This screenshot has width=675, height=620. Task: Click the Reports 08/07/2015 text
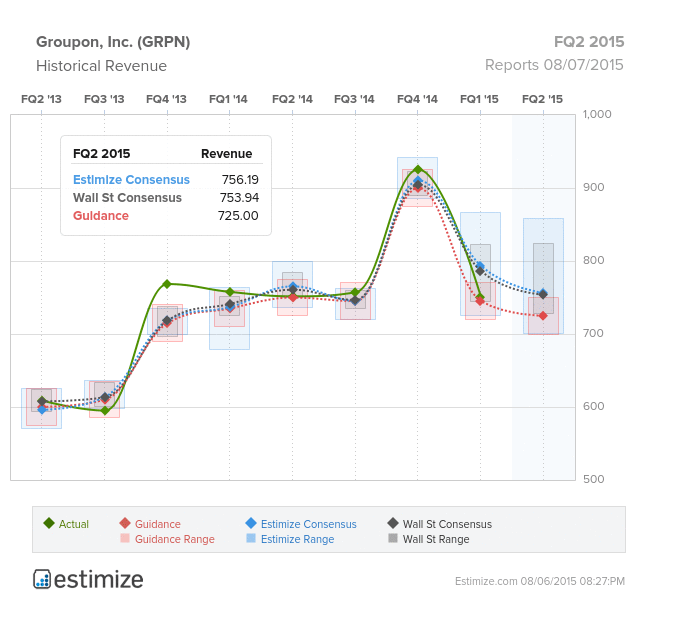pyautogui.click(x=554, y=65)
